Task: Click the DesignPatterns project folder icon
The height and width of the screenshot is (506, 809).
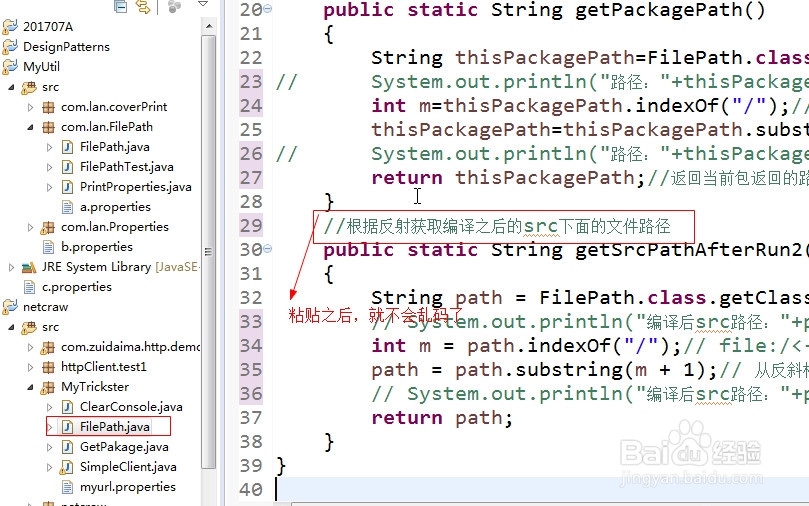Action: [10, 47]
